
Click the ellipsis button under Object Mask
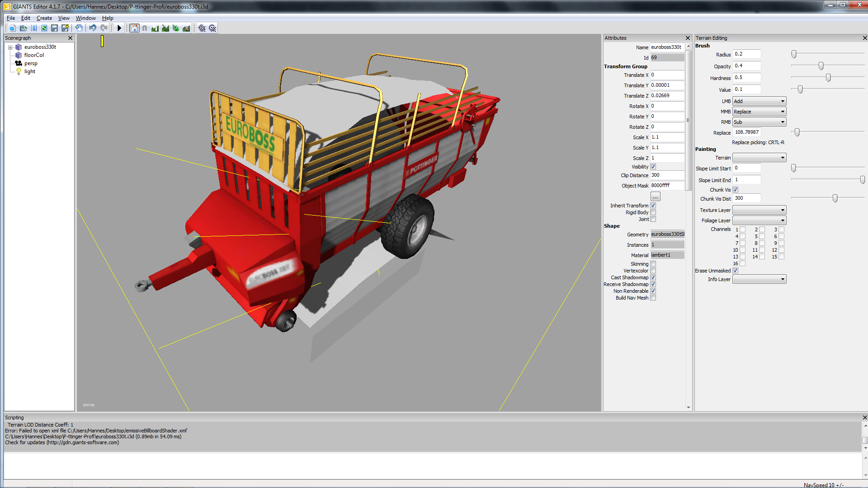point(656,197)
